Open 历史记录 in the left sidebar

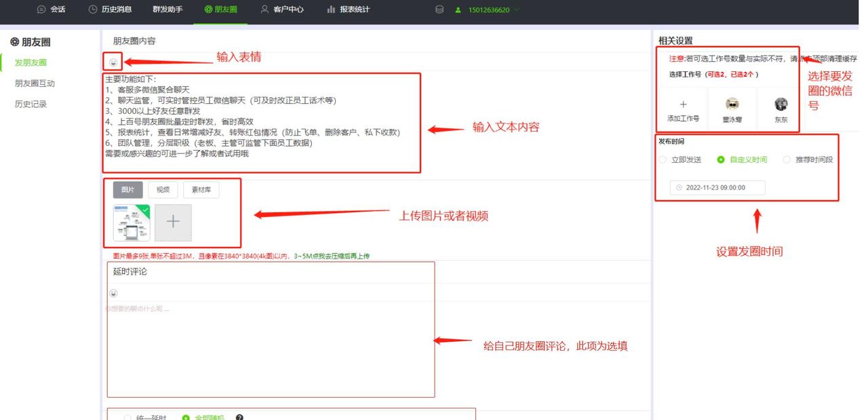click(31, 104)
